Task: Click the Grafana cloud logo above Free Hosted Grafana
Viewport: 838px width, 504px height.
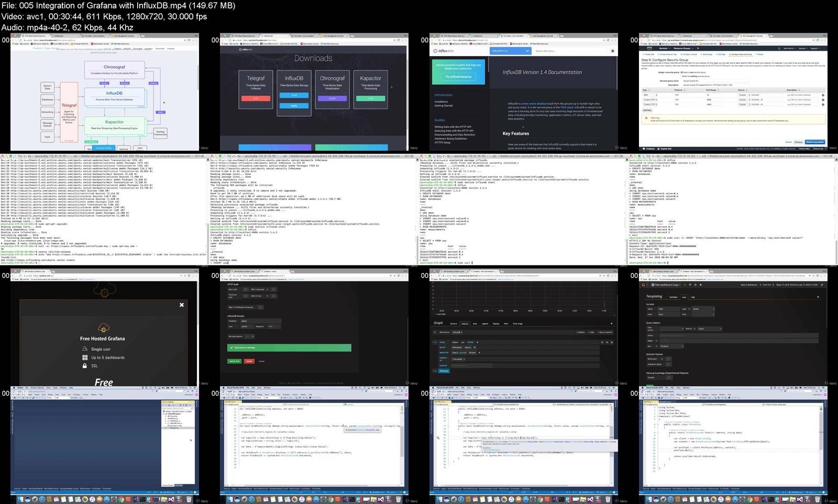Action: [x=103, y=328]
